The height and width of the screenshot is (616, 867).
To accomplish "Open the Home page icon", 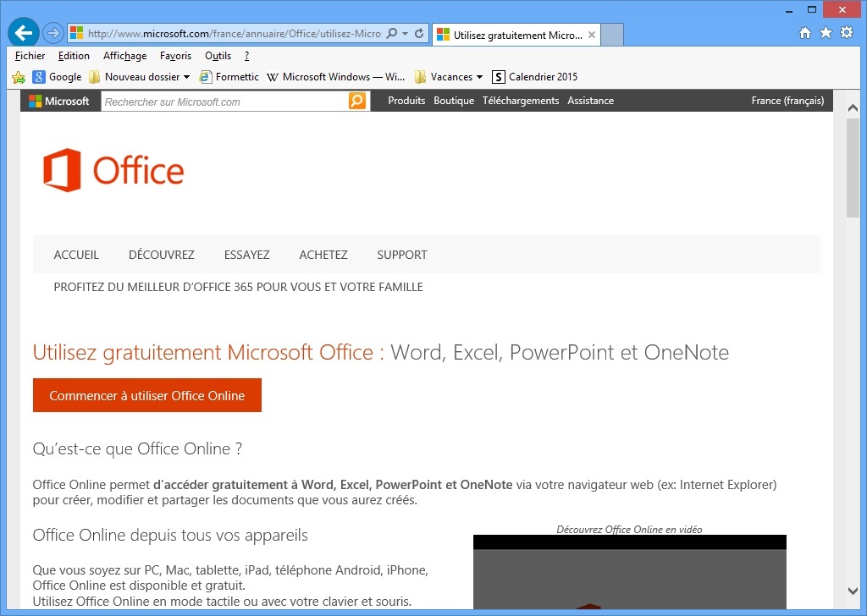I will (805, 33).
